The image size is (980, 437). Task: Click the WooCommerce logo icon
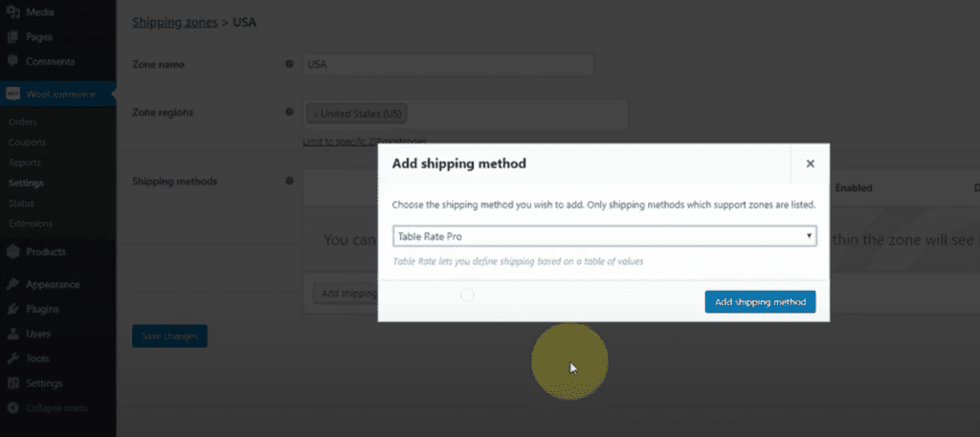pos(12,95)
